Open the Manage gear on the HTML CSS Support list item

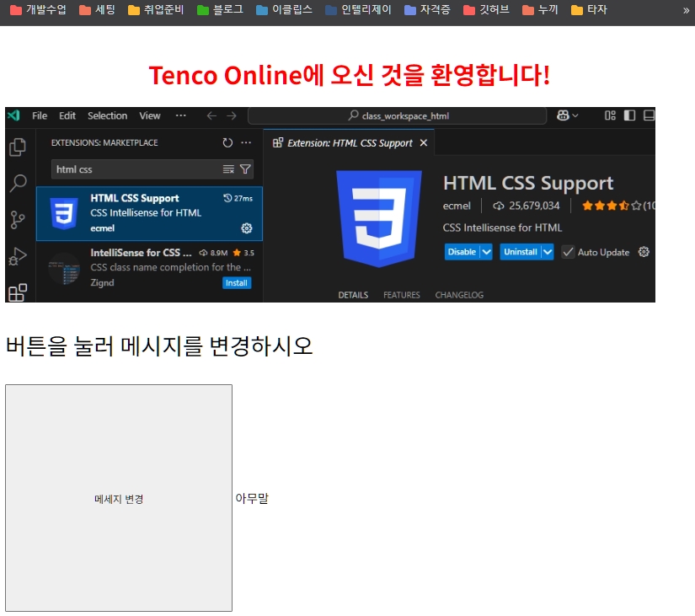click(x=247, y=228)
